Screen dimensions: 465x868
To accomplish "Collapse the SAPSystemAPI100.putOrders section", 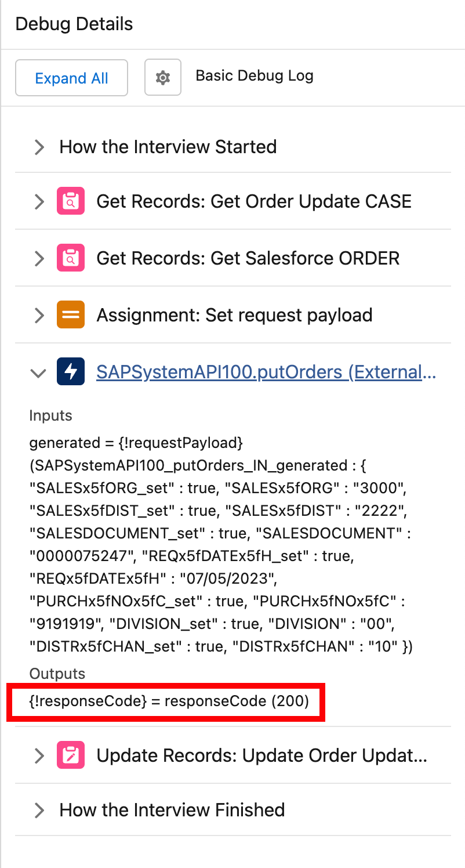I will 39,372.
